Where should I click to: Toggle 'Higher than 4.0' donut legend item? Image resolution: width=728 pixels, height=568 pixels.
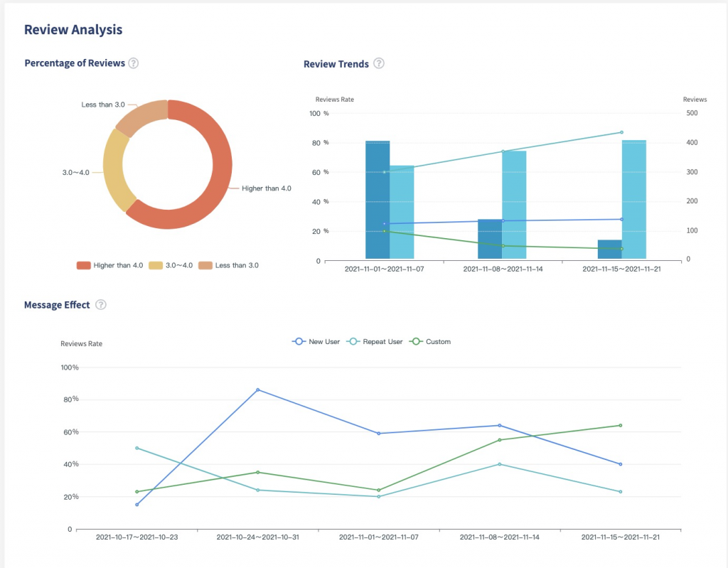point(110,265)
